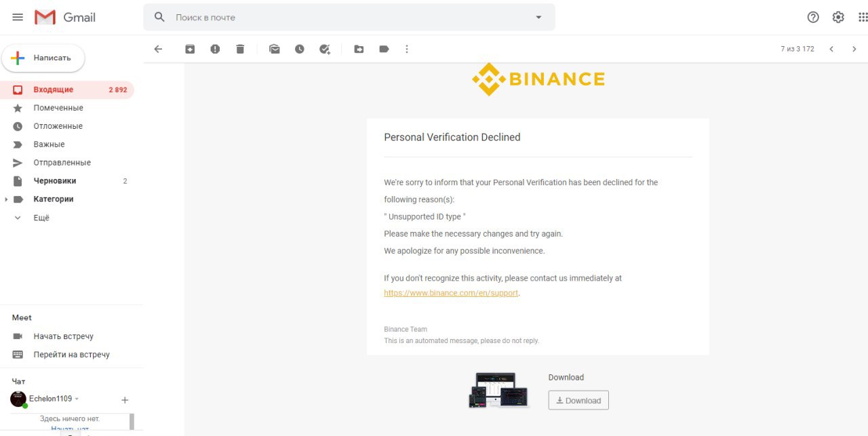Click the 'Здесь ничего нет.' chat text
Viewport: 868px width, 436px height.
click(x=70, y=419)
